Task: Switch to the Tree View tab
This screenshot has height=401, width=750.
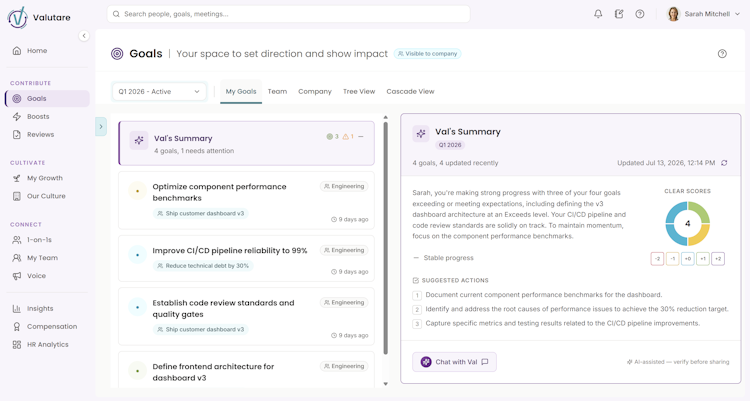Action: pos(359,91)
